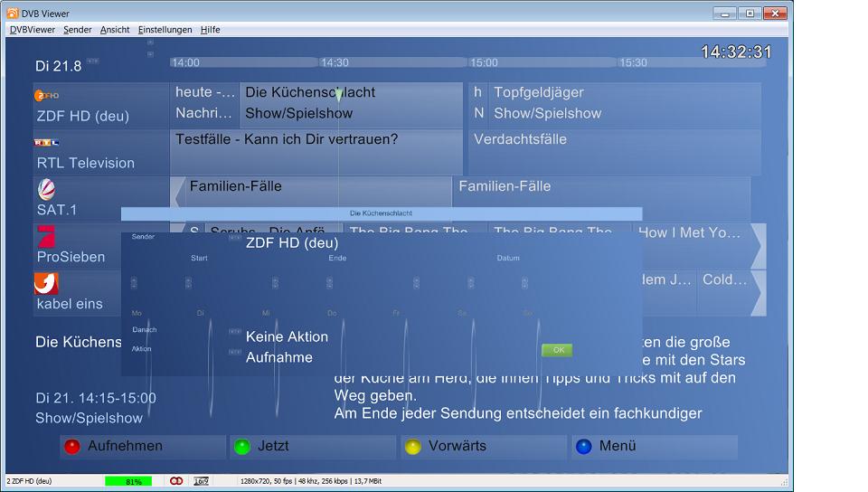Change the Sender selector next to ZDF HD
868x492 pixels.
pyautogui.click(x=234, y=238)
